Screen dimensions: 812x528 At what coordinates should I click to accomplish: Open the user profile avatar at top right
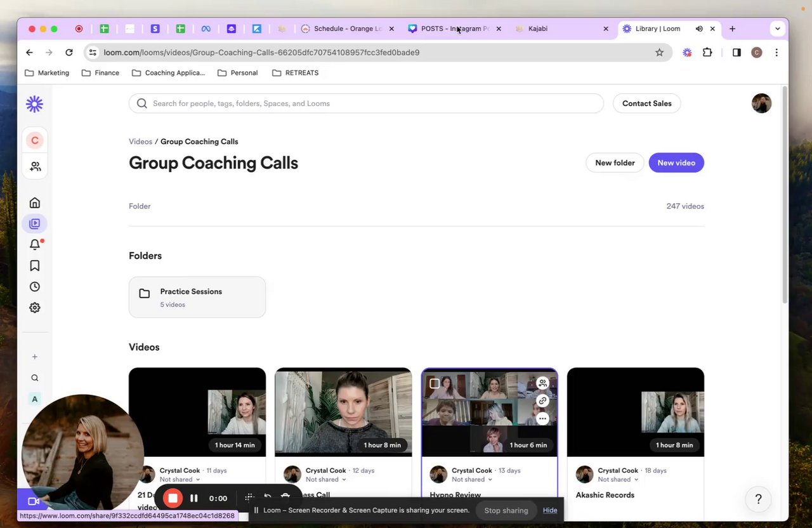click(761, 103)
